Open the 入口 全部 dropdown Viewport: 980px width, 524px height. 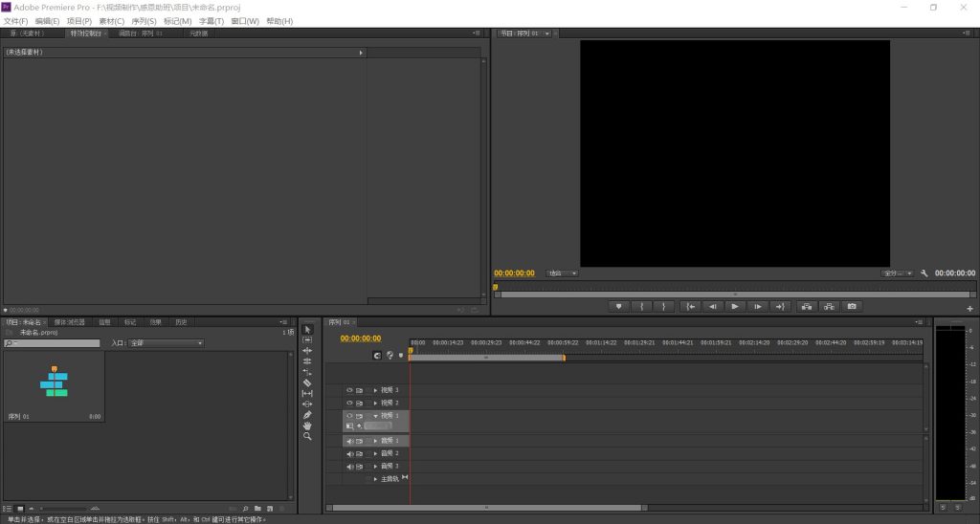point(167,343)
